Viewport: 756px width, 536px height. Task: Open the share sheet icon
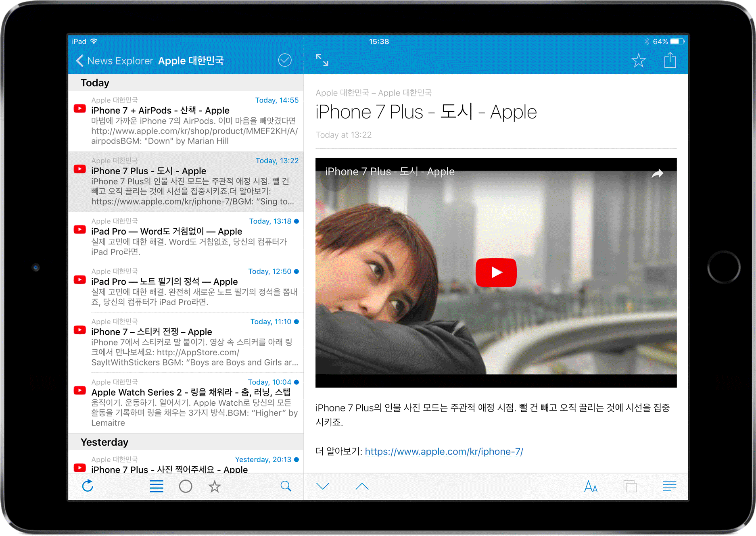[670, 60]
